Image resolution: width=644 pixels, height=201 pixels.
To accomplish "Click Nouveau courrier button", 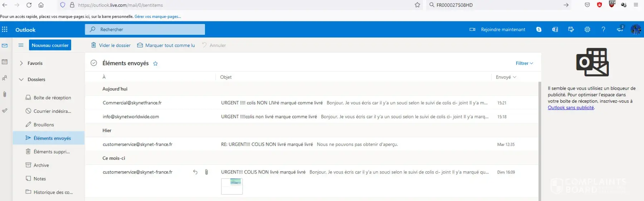I will [50, 45].
